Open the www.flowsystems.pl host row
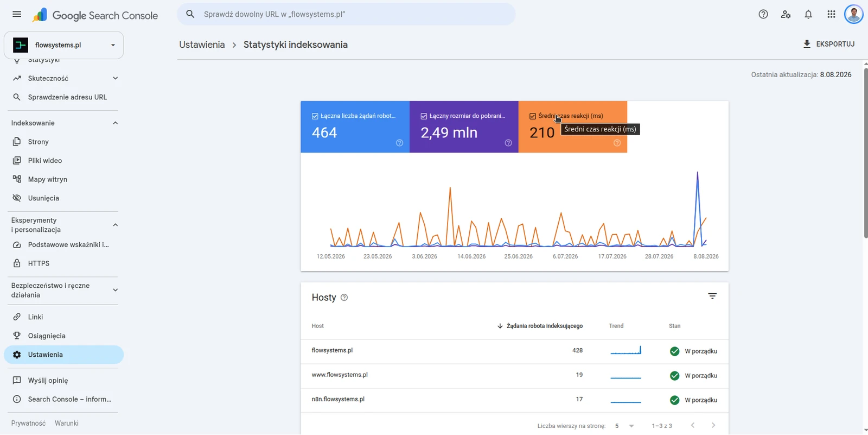 (x=514, y=375)
